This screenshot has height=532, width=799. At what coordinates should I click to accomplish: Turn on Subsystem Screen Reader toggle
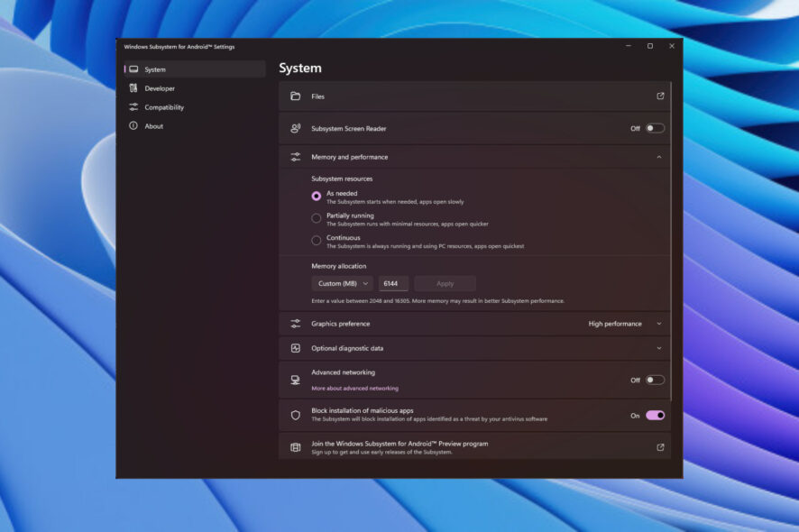pyautogui.click(x=656, y=128)
